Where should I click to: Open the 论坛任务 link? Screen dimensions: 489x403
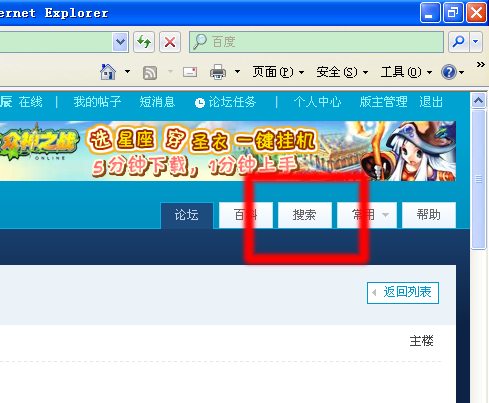point(232,102)
